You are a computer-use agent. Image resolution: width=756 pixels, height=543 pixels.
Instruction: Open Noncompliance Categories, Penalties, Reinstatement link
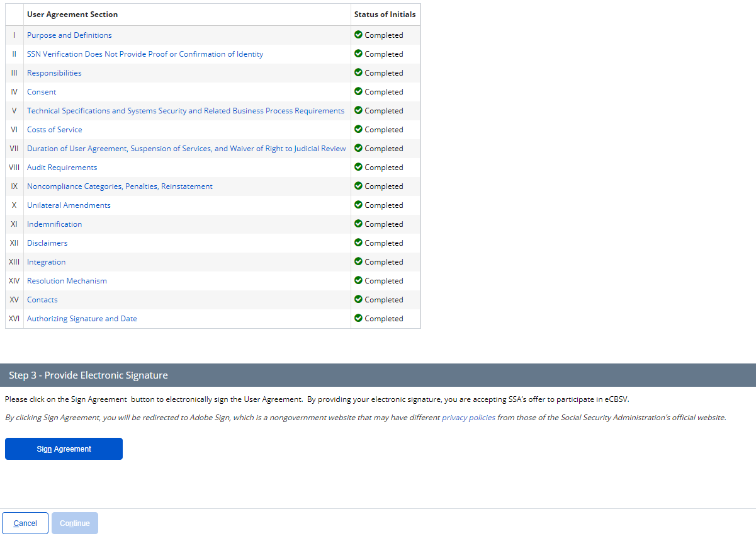(120, 186)
